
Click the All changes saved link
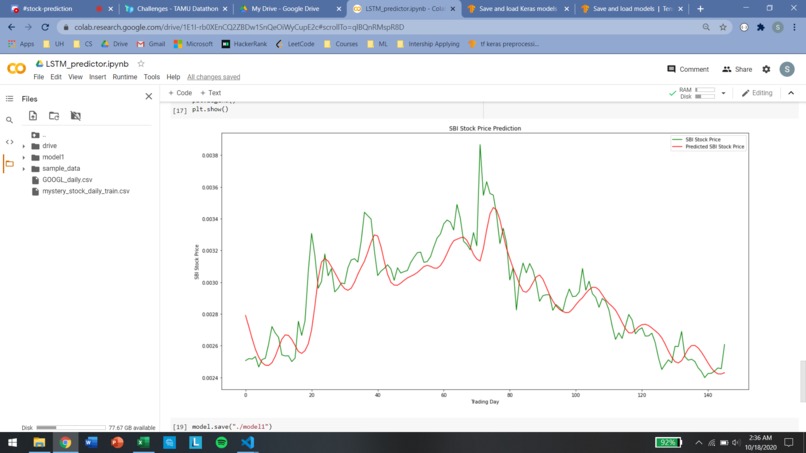tap(213, 77)
